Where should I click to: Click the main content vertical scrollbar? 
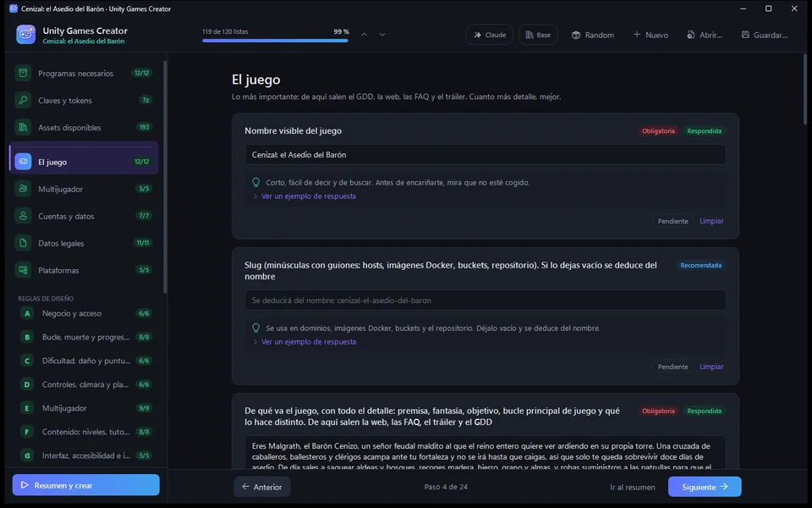804,89
